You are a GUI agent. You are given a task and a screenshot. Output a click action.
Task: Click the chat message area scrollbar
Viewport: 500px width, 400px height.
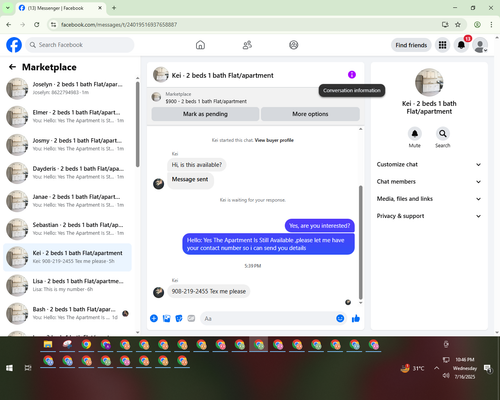pyautogui.click(x=360, y=242)
